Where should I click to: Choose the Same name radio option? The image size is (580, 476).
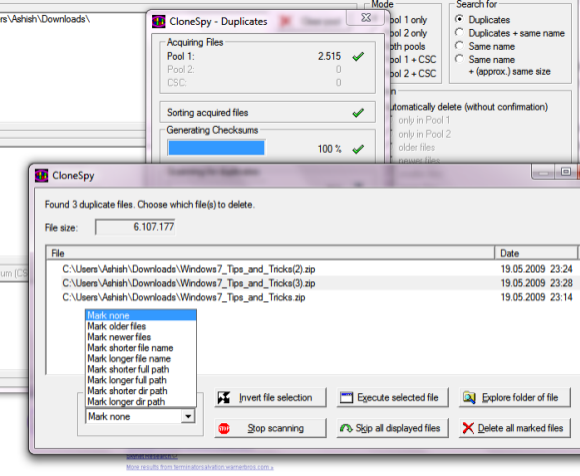[459, 46]
